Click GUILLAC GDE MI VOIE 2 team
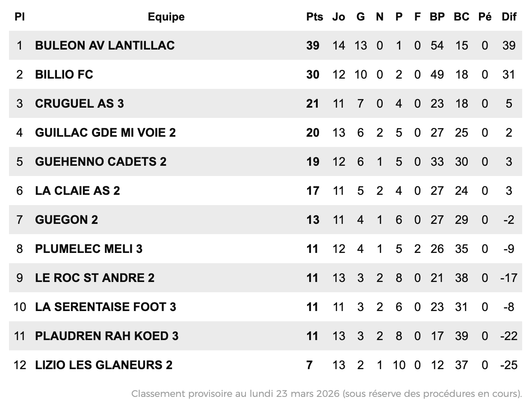 pos(105,132)
